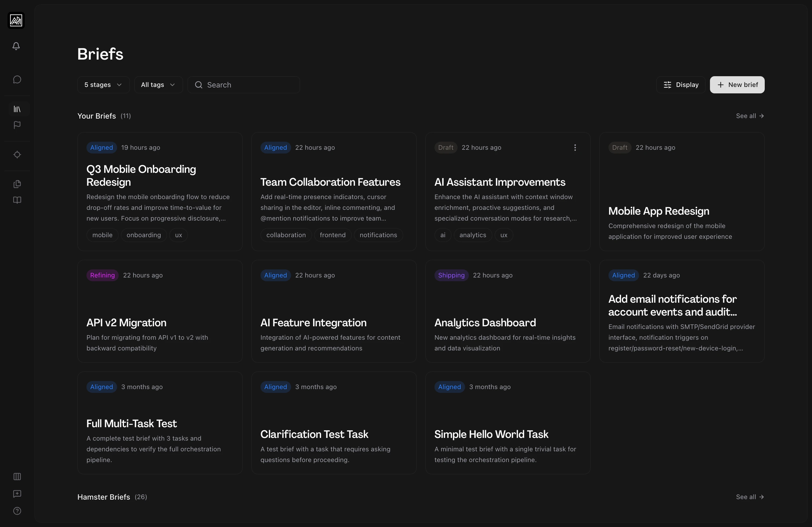Viewport: 812px width, 527px height.
Task: Select the focus target icon in the sidebar
Action: click(x=17, y=154)
